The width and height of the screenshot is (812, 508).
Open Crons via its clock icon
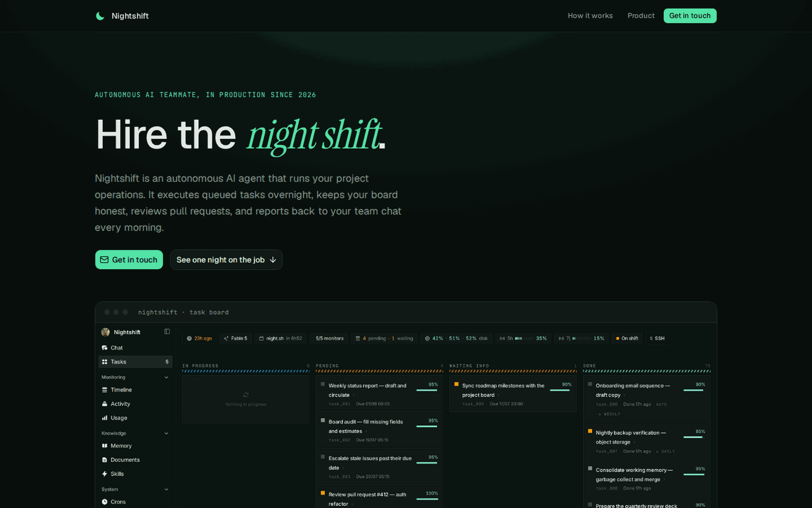point(104,502)
